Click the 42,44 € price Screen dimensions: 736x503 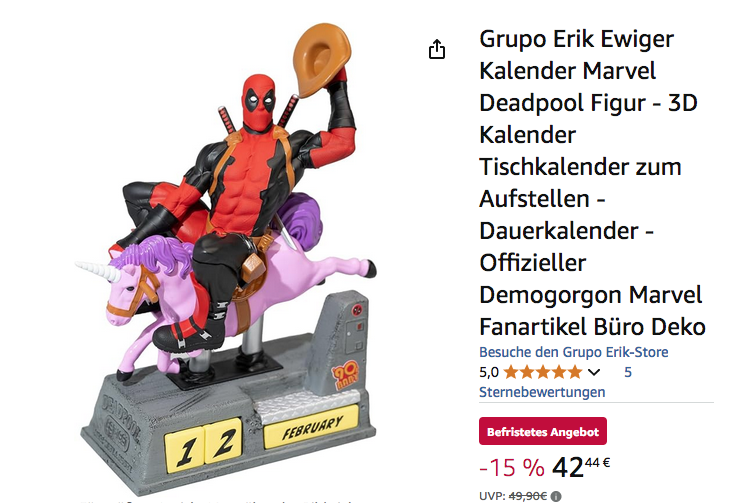[x=581, y=467]
